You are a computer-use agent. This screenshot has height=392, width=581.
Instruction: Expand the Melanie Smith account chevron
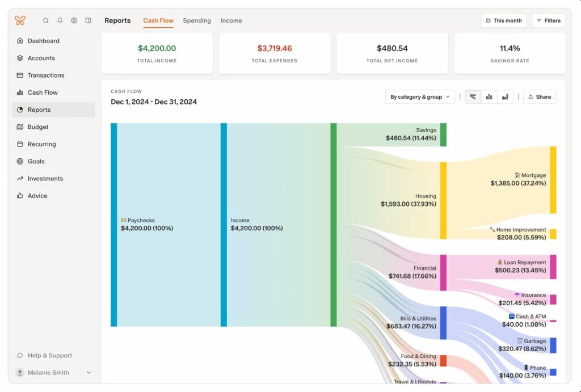87,373
